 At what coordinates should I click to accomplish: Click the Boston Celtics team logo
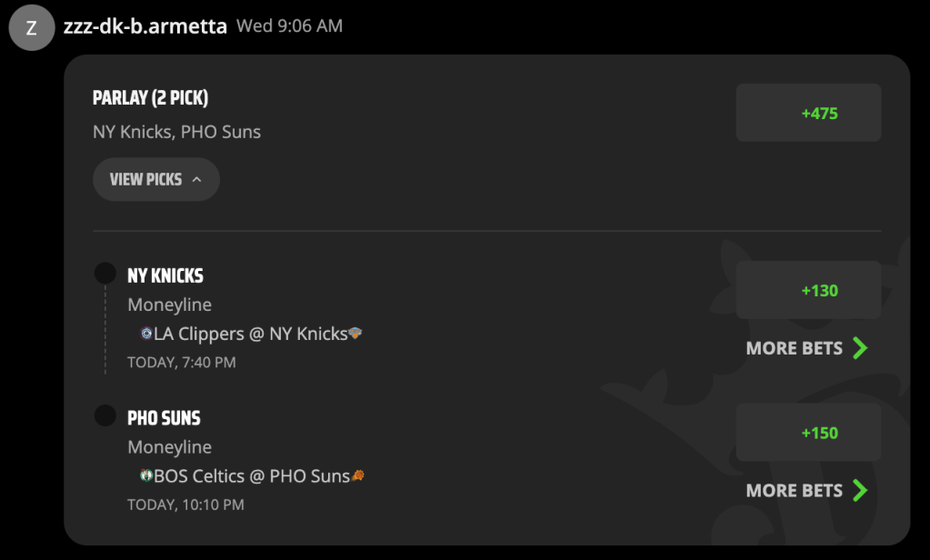[145, 475]
